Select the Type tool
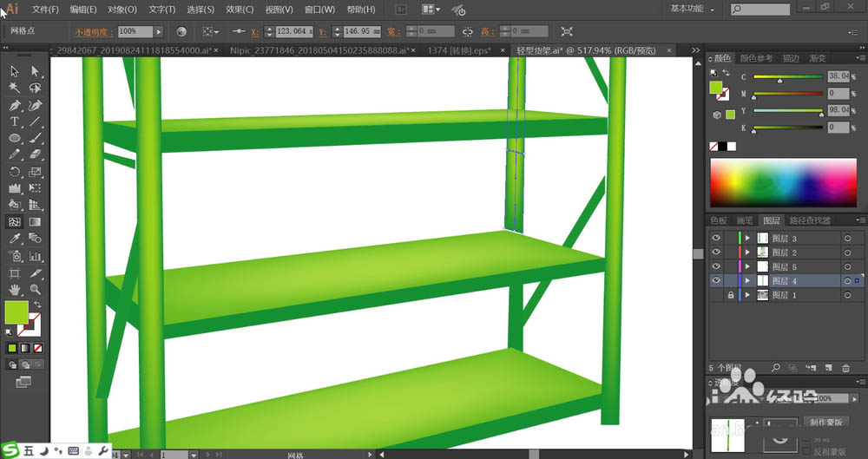Screen dimensions: 868x459 (15, 121)
